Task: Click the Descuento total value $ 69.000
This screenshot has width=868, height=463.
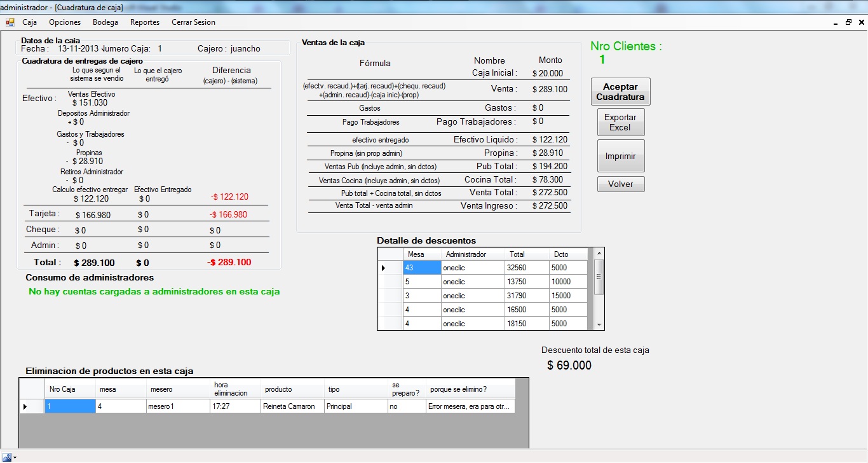Action: pos(569,366)
